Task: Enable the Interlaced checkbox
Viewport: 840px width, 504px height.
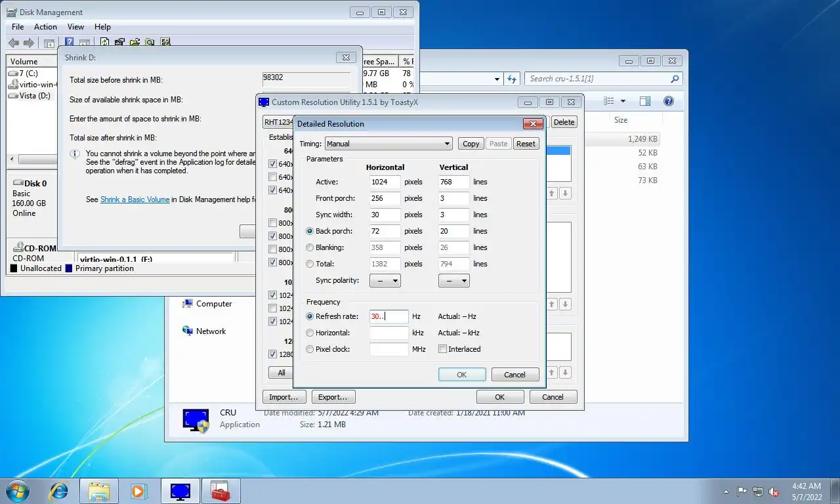Action: click(x=442, y=349)
